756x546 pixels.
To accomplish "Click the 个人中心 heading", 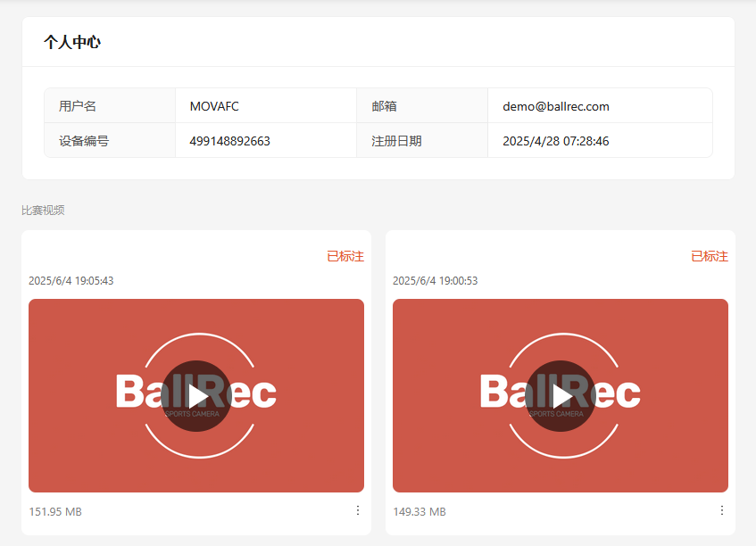I will pyautogui.click(x=72, y=42).
